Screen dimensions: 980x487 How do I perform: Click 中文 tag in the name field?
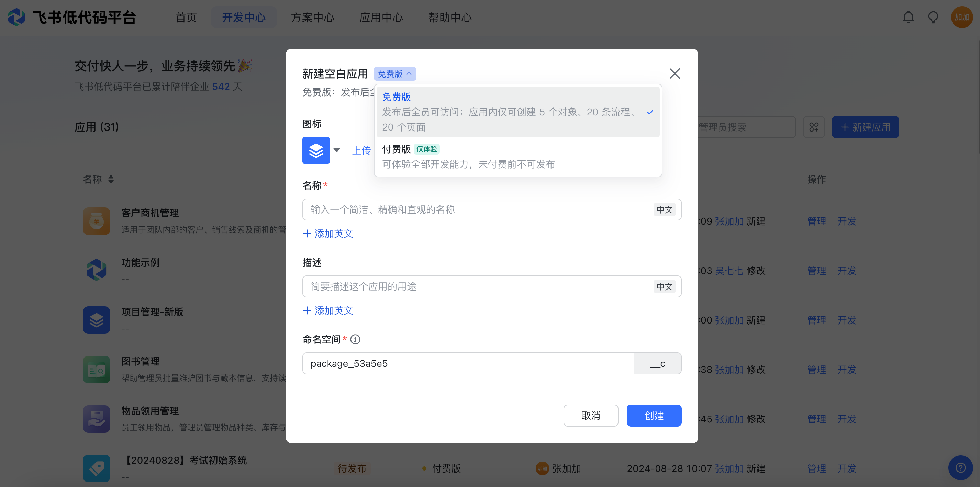pos(664,209)
